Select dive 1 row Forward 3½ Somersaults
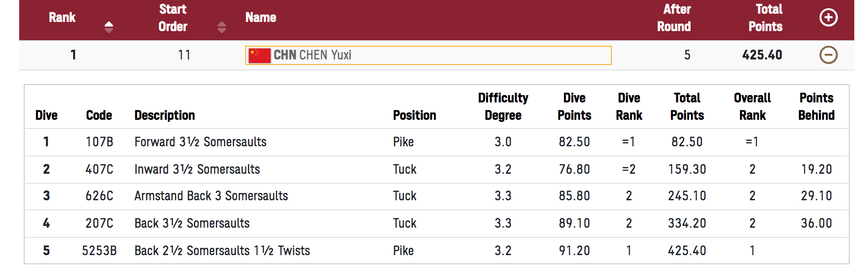This screenshot has width=868, height=278. (436, 142)
